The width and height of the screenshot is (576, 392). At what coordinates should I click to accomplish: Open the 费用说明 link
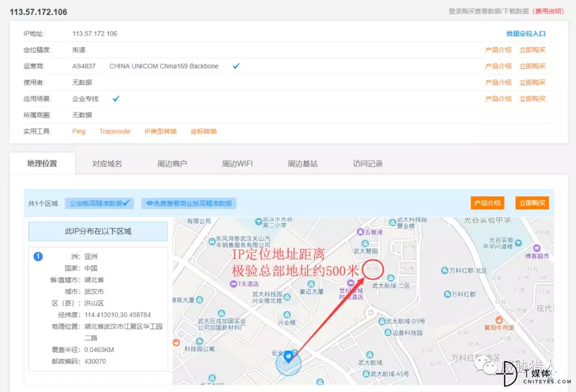tap(549, 11)
